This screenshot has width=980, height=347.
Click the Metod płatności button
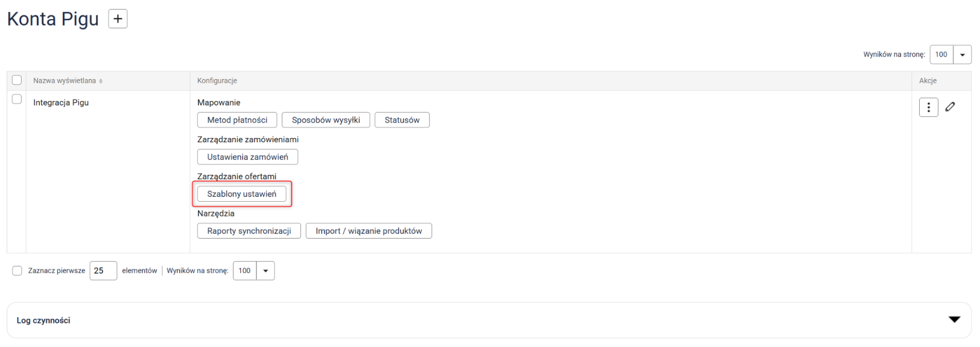point(237,120)
